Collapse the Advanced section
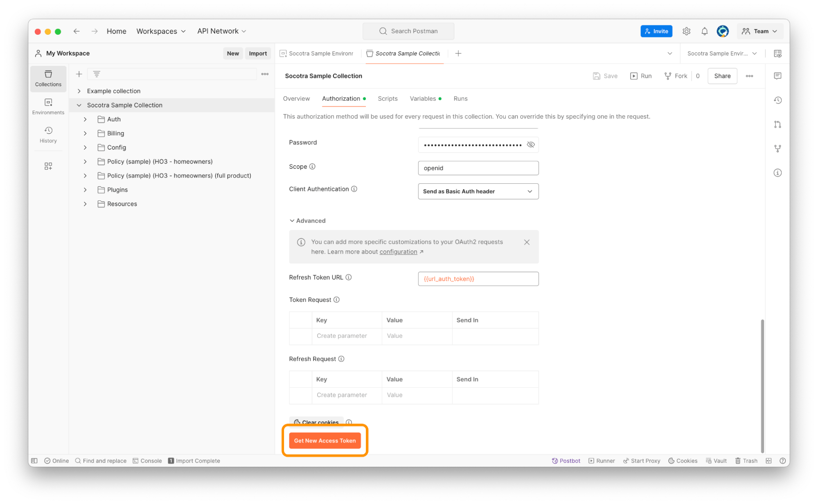Viewport: 818px width, 504px height. tap(307, 220)
